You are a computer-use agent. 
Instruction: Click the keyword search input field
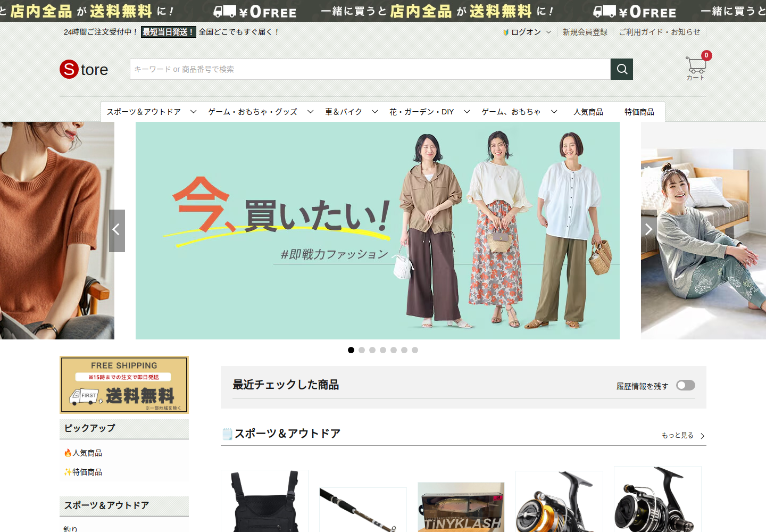click(370, 69)
